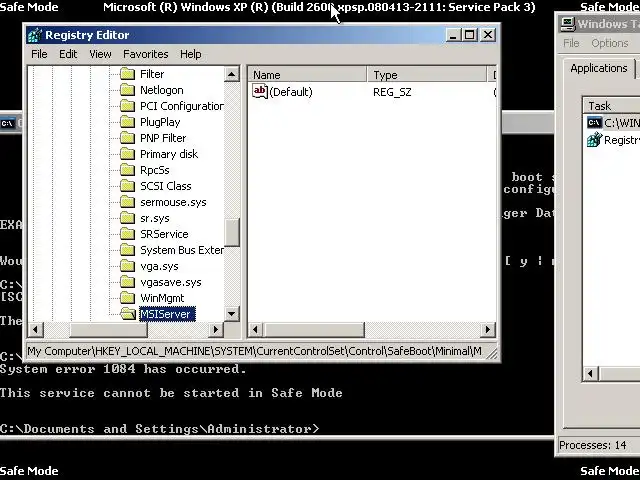Image resolution: width=640 pixels, height=480 pixels.
Task: Select the PlugPlay key label
Action: (160, 122)
